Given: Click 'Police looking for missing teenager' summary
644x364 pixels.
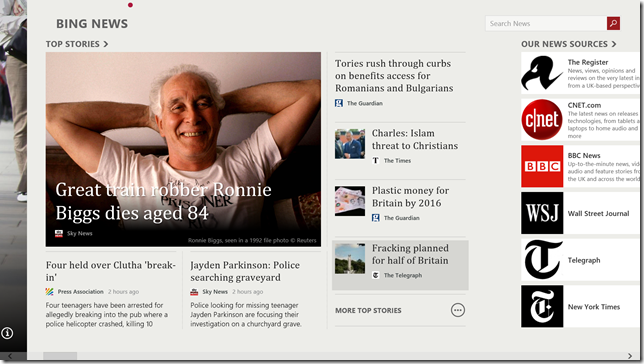Looking at the screenshot, I should (x=246, y=315).
